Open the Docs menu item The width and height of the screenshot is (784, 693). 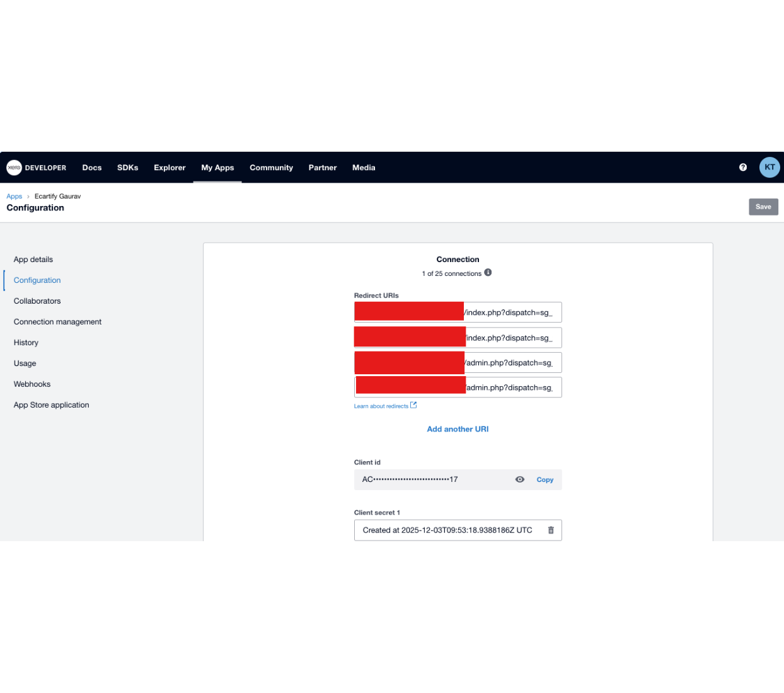92,168
